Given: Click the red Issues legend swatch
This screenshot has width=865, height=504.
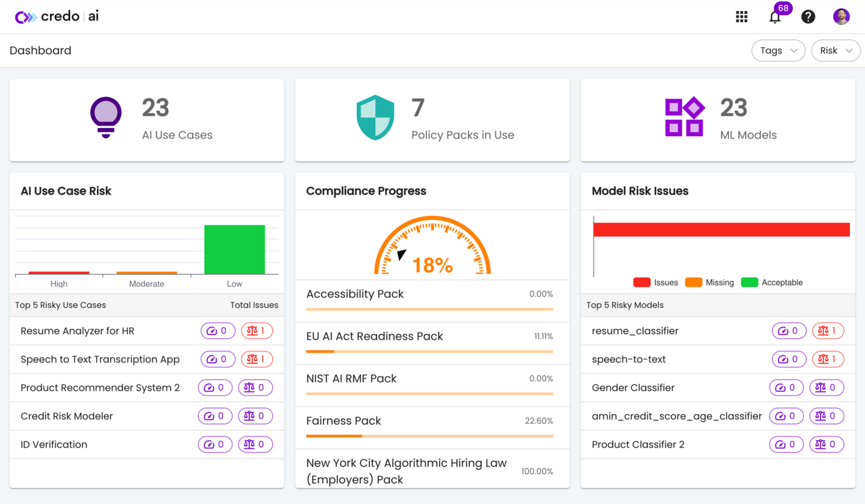Looking at the screenshot, I should tap(642, 283).
